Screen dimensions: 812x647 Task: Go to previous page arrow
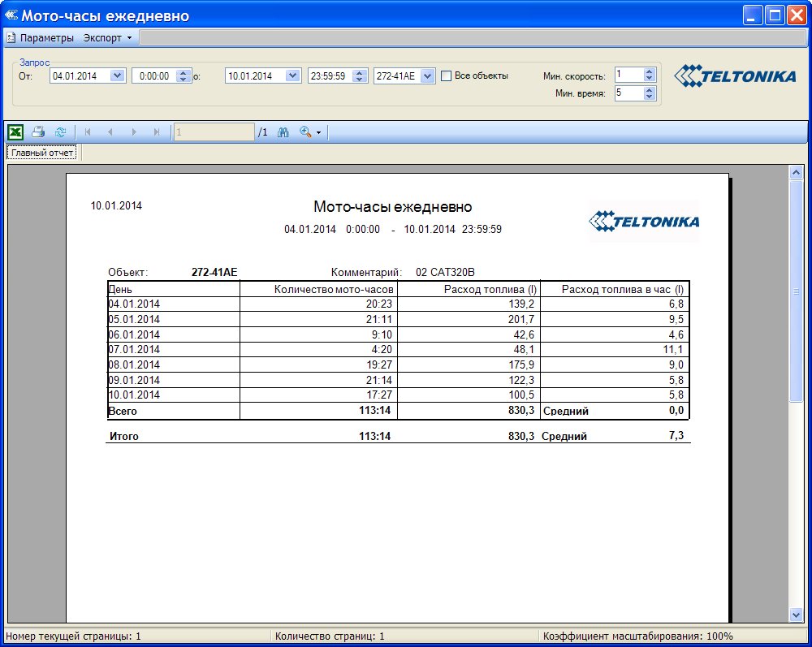click(x=110, y=132)
